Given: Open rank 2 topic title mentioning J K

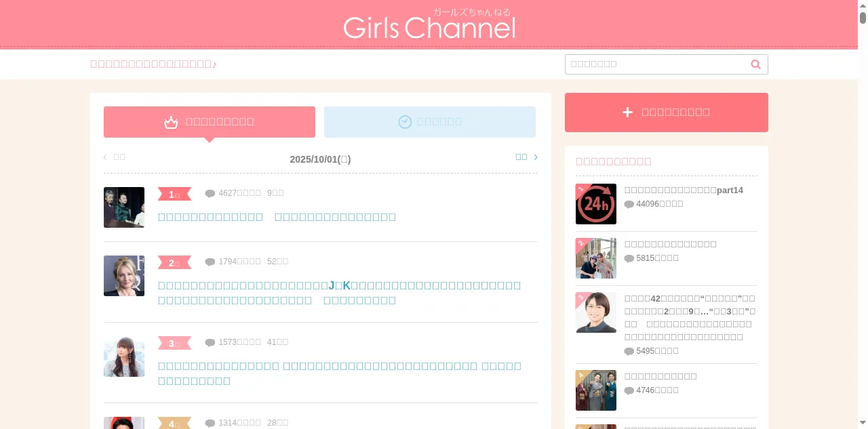Looking at the screenshot, I should tap(339, 293).
